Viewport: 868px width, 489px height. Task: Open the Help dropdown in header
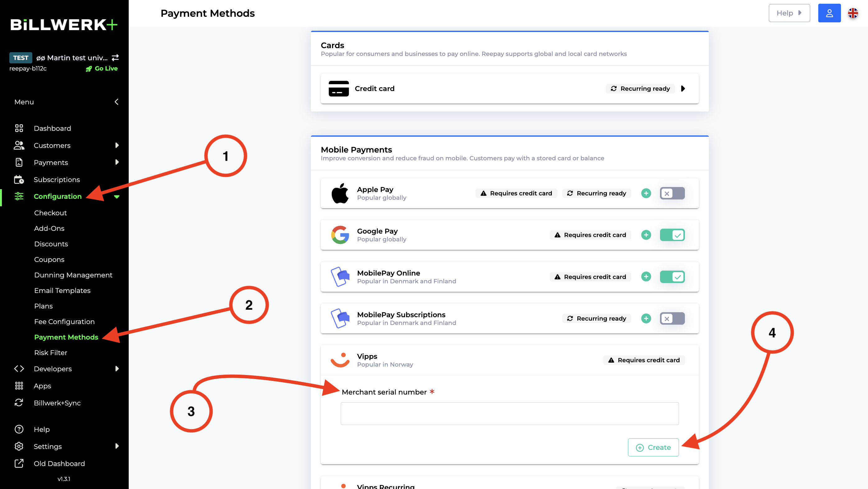pyautogui.click(x=789, y=13)
